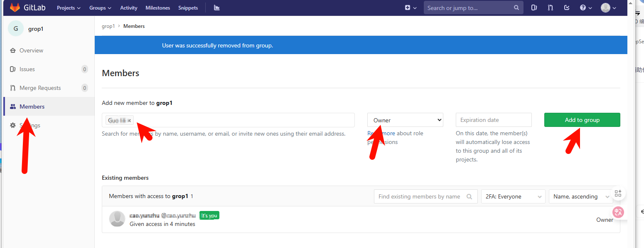The height and width of the screenshot is (248, 644).
Task: Click the GitLab fox logo
Action: (15, 7)
